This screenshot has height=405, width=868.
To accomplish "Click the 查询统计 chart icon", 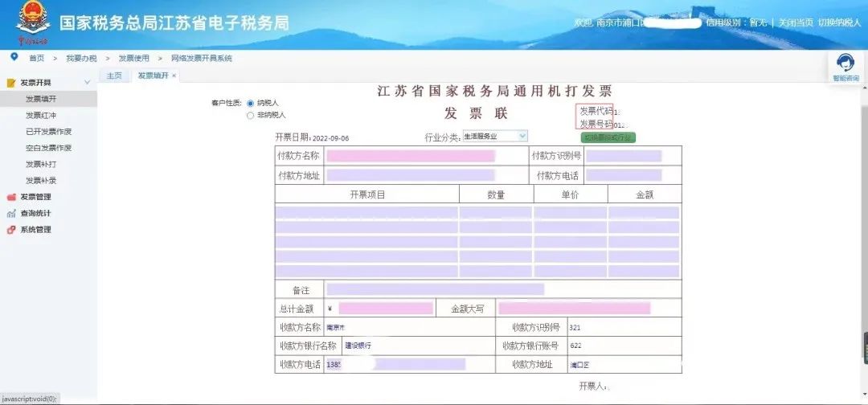I will pos(10,214).
